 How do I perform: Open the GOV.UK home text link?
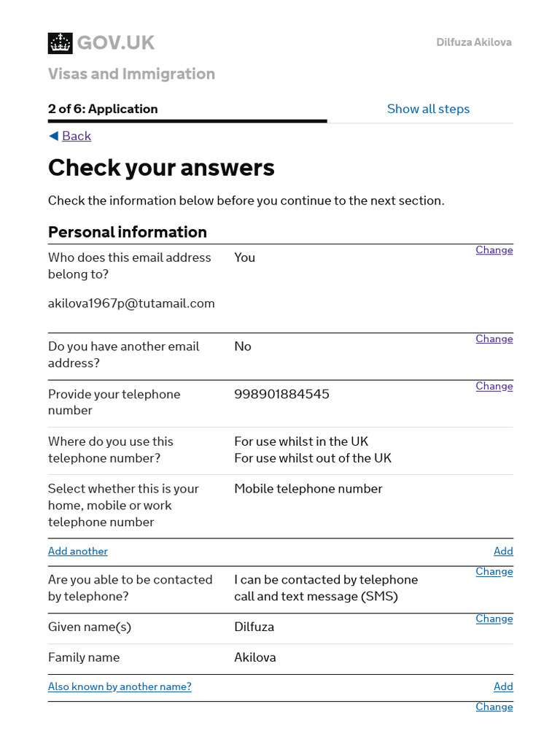point(116,43)
